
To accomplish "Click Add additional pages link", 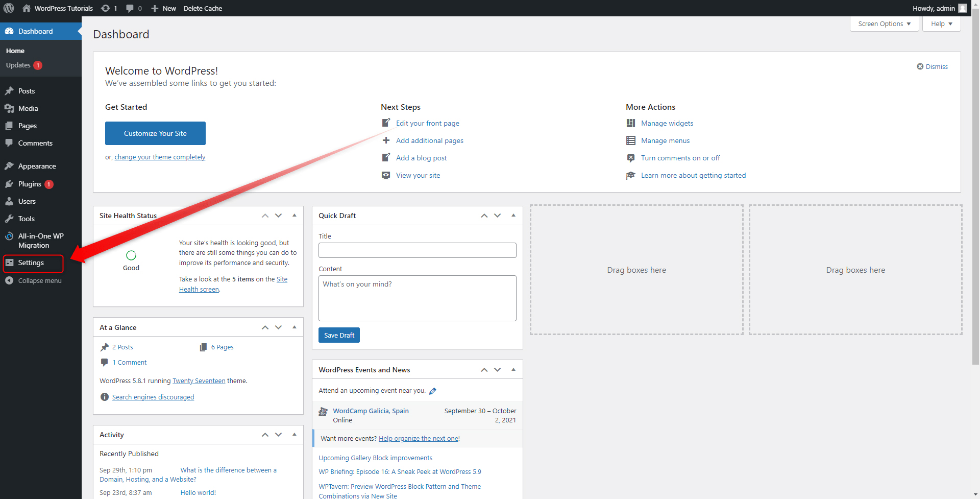I will 430,140.
